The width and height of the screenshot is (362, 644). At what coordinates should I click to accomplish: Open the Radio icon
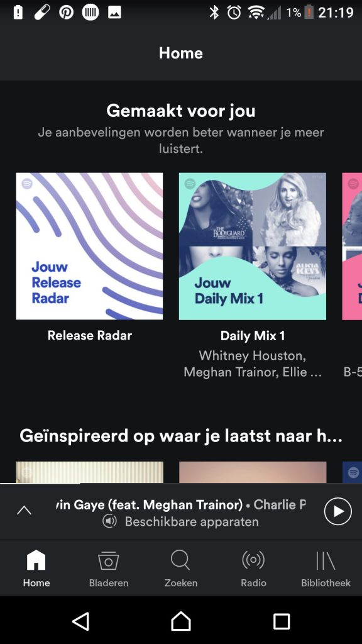[253, 560]
